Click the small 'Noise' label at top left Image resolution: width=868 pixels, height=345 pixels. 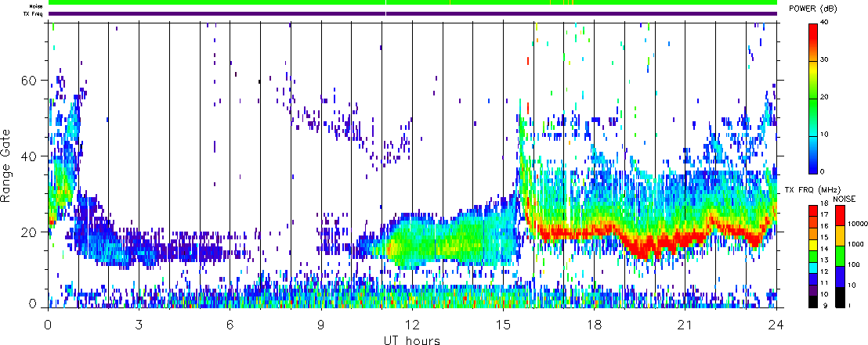37,6
